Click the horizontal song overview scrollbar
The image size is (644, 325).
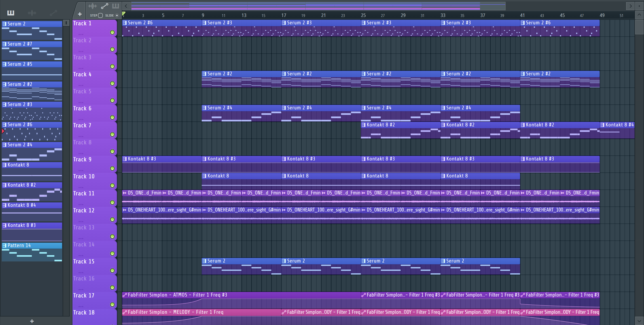coord(318,6)
